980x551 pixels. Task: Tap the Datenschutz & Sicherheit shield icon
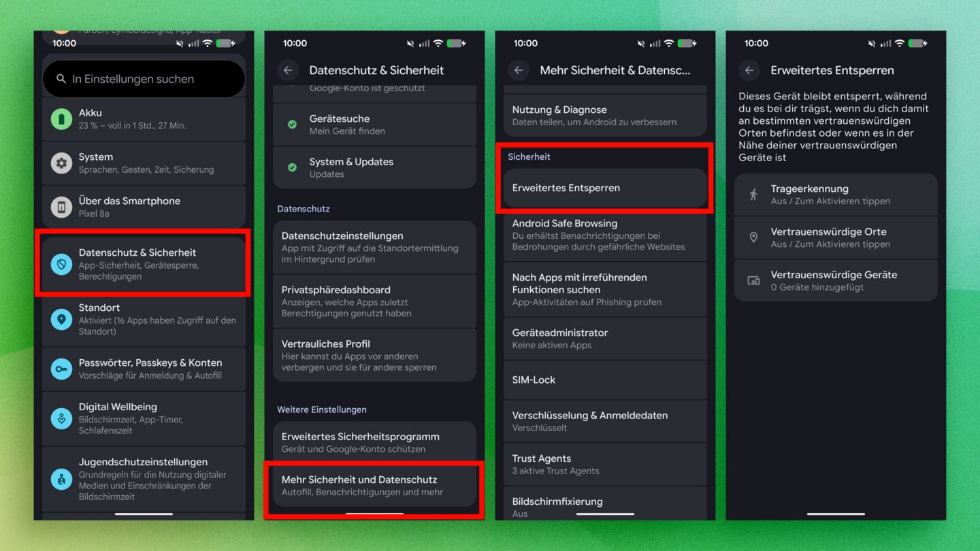(x=61, y=264)
